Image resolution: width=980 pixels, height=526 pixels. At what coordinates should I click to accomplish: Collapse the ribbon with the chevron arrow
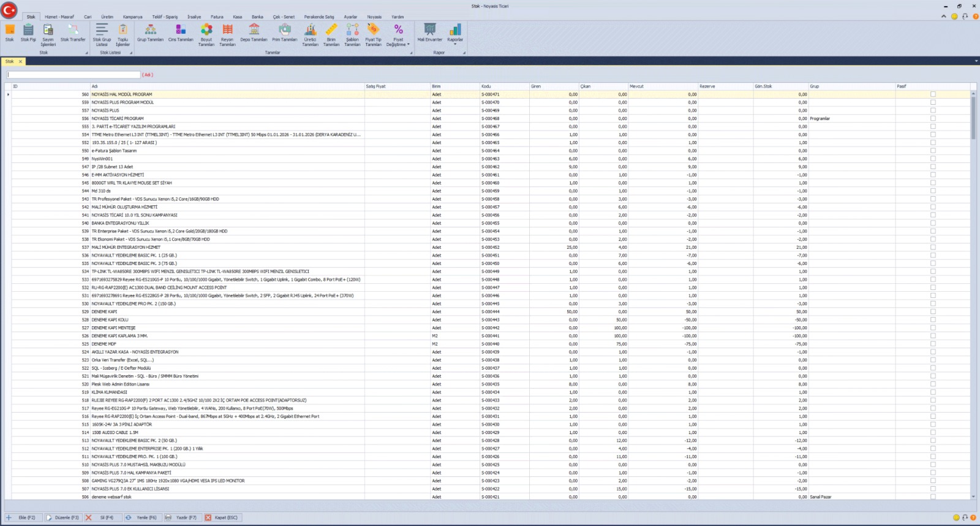coord(943,17)
